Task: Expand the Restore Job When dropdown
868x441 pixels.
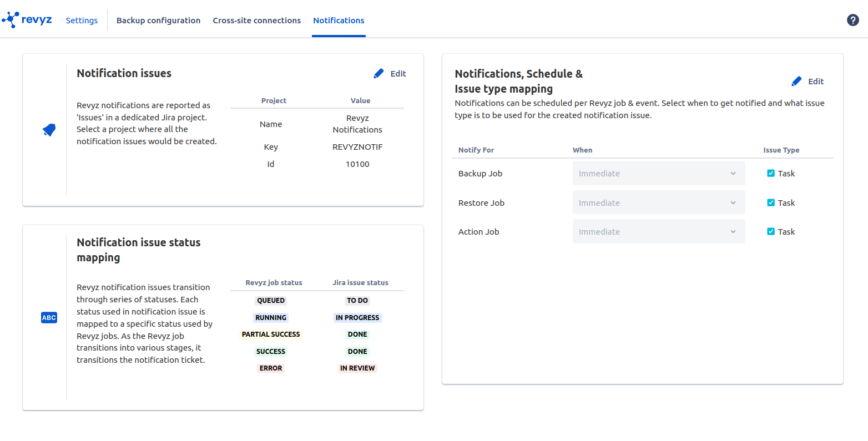Action: (x=658, y=203)
